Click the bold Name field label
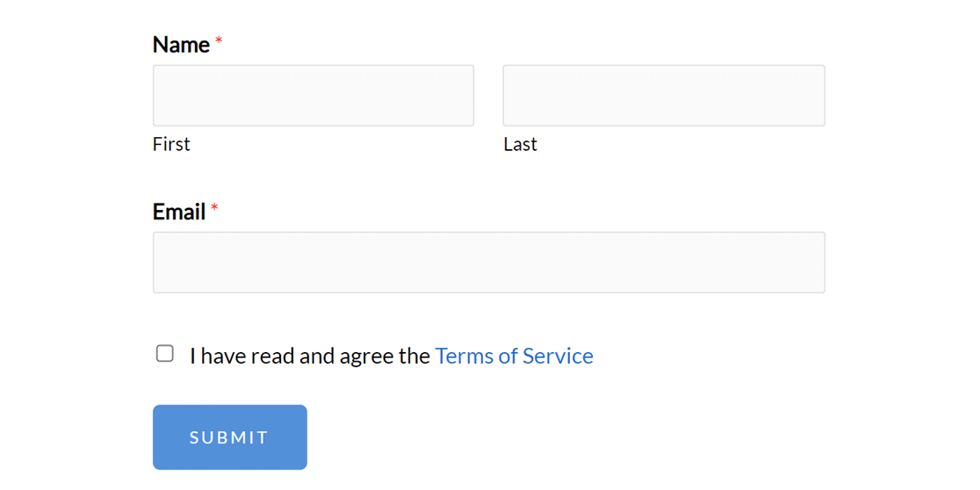Screen dimensions: 980x490 181,45
